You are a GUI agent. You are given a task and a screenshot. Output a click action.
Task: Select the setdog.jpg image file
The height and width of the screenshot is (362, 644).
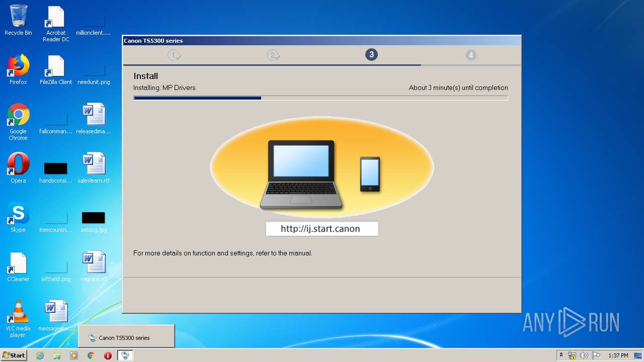[94, 221]
